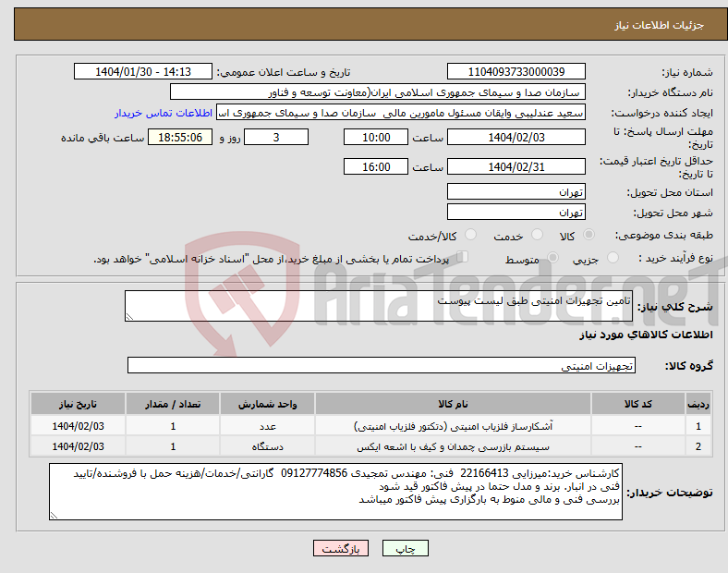Click the delivery city تهران field
The image size is (728, 573).
coord(516,213)
